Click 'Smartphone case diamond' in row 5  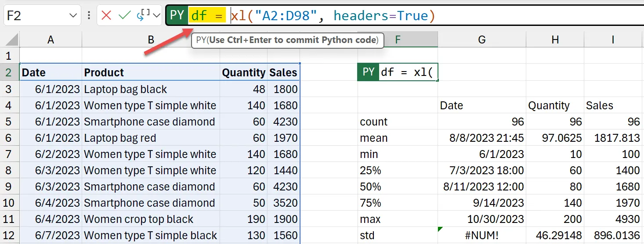point(151,122)
